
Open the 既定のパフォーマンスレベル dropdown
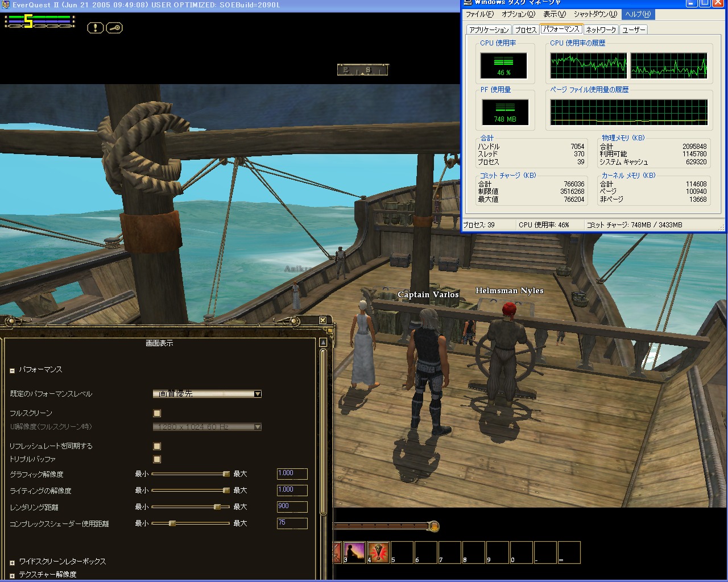(207, 394)
